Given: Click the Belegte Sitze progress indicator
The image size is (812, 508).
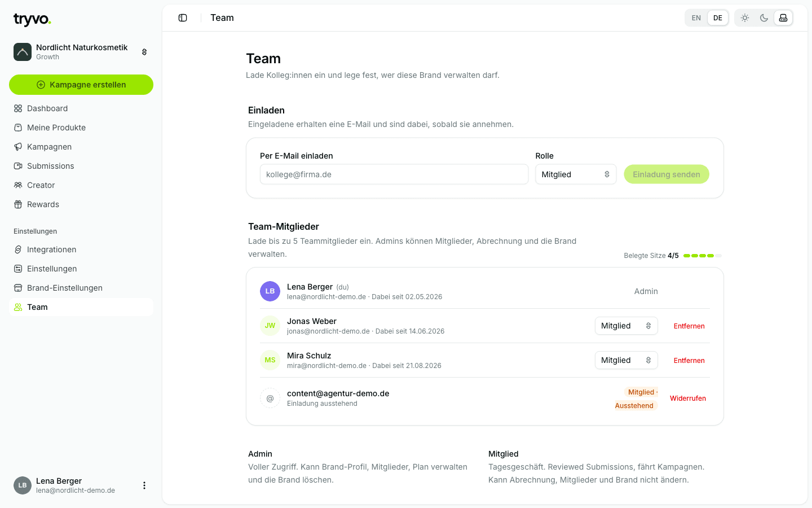Looking at the screenshot, I should [x=703, y=256].
